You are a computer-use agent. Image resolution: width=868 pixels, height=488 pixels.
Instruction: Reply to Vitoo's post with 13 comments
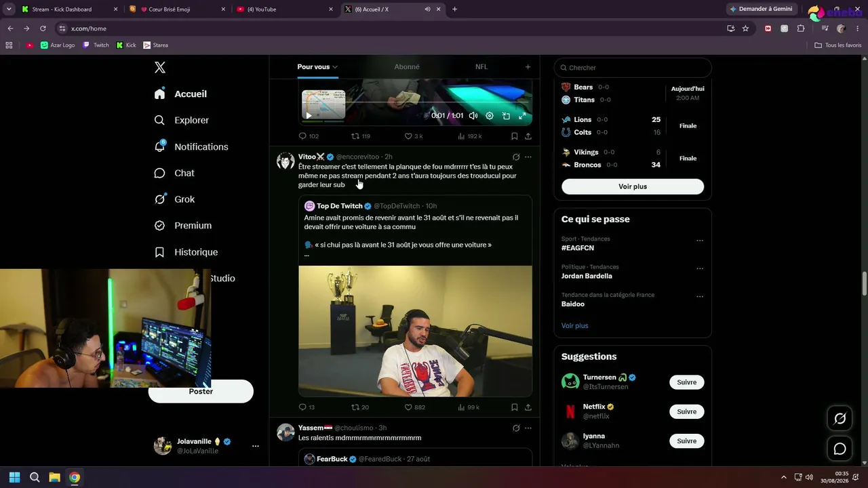pyautogui.click(x=307, y=407)
